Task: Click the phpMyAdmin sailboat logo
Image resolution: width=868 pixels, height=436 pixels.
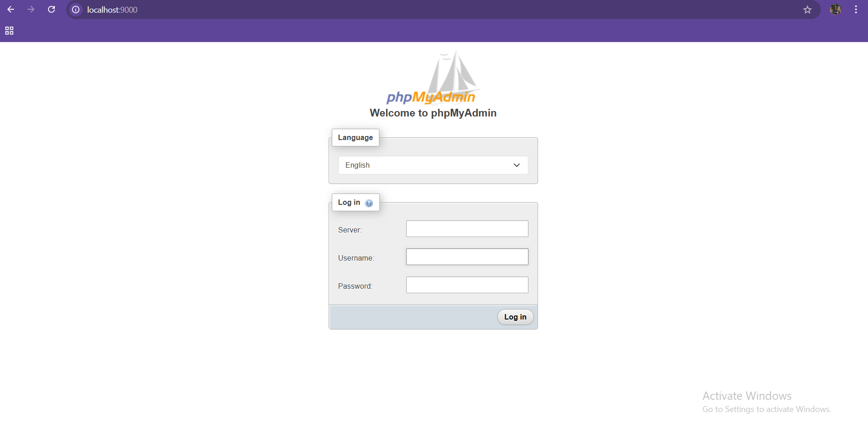Action: (449, 77)
